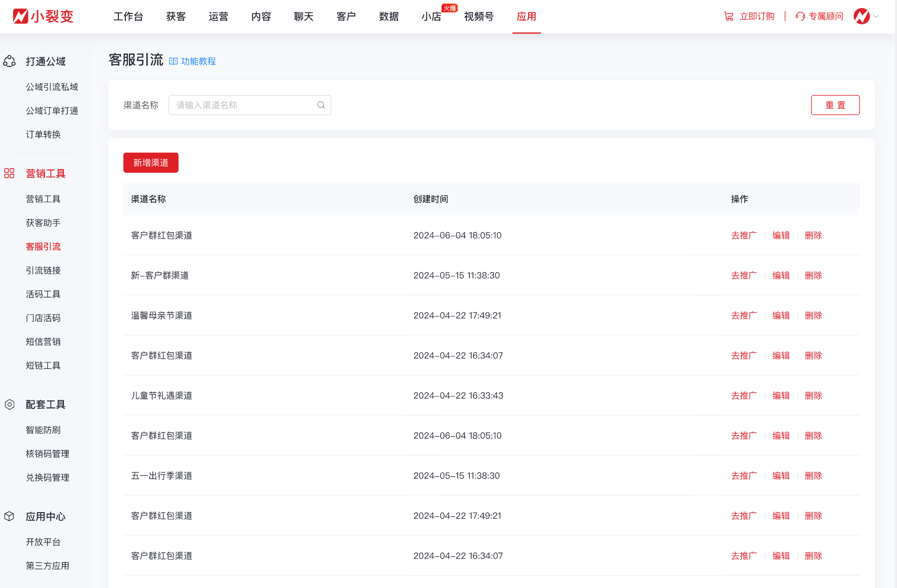Screen dimensions: 897x588
Task: Open 兑换码管理 in sidebar
Action: pyautogui.click(x=48, y=478)
